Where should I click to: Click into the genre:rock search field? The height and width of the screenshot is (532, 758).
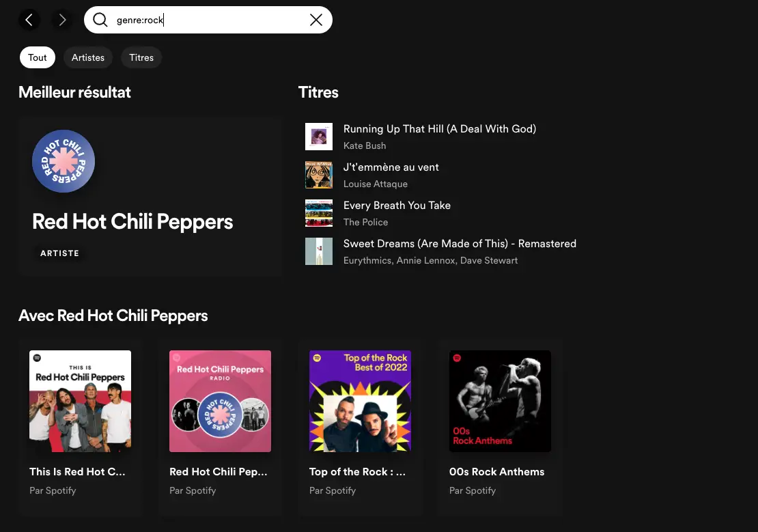coord(208,20)
